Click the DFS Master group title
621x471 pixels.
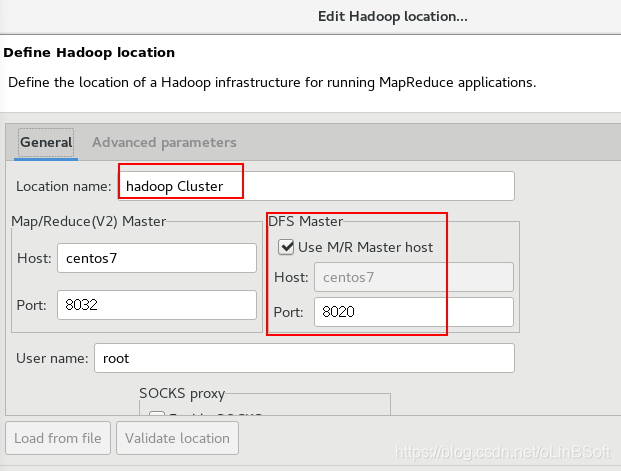tap(305, 221)
